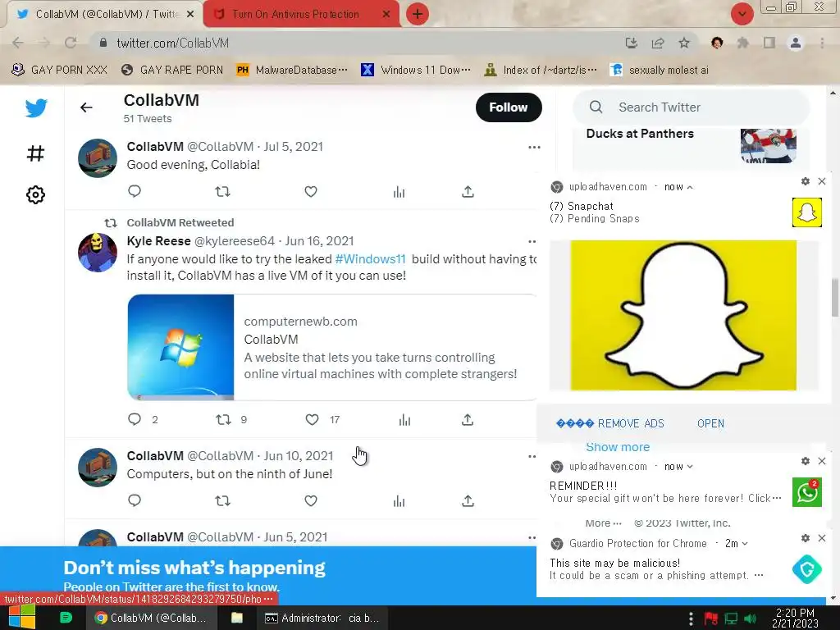
Task: Share the 'ninth of June' tweet
Action: [x=468, y=500]
